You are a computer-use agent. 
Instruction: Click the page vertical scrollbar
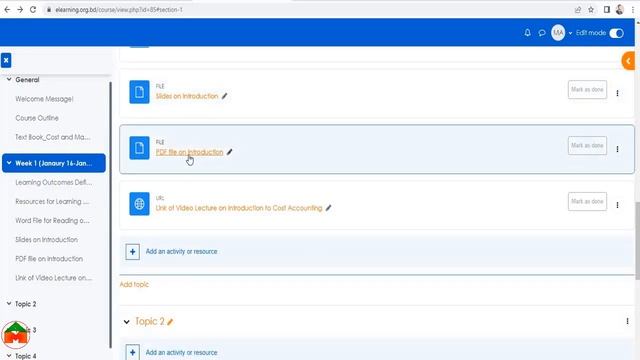coord(638,241)
